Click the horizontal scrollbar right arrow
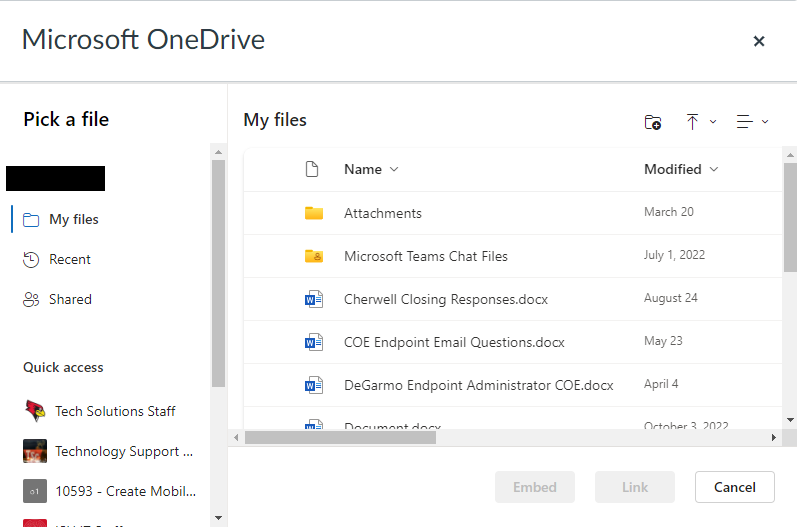Screen dimensions: 797x527 (774, 438)
